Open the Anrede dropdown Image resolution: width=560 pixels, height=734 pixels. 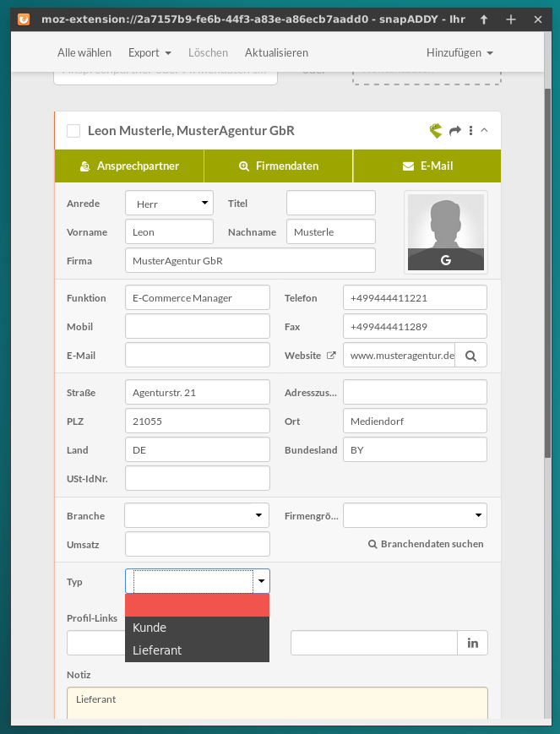click(169, 204)
